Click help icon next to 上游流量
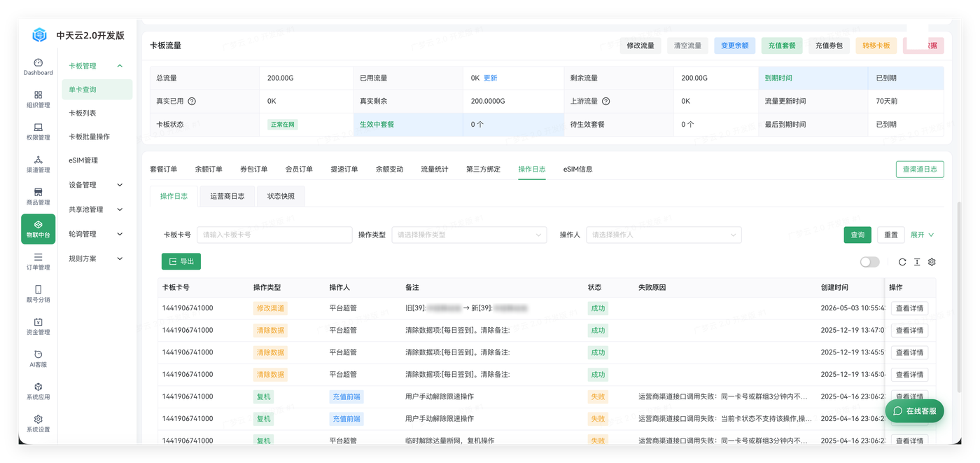 (x=606, y=101)
